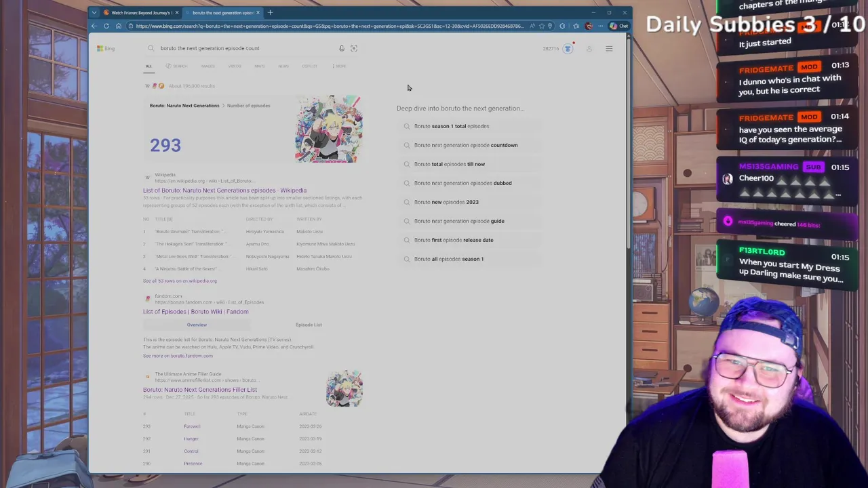
Task: Switch to the COPILOT tab
Action: pyautogui.click(x=310, y=66)
